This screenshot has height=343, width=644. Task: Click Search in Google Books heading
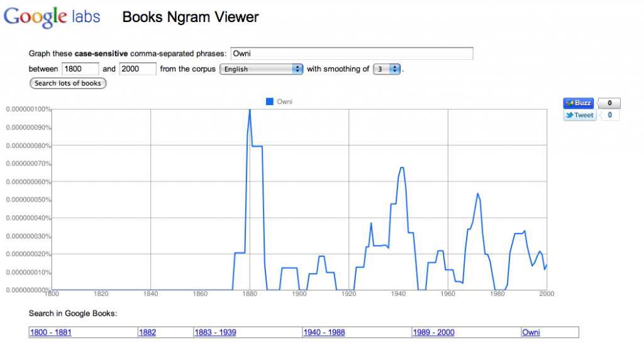coord(73,313)
